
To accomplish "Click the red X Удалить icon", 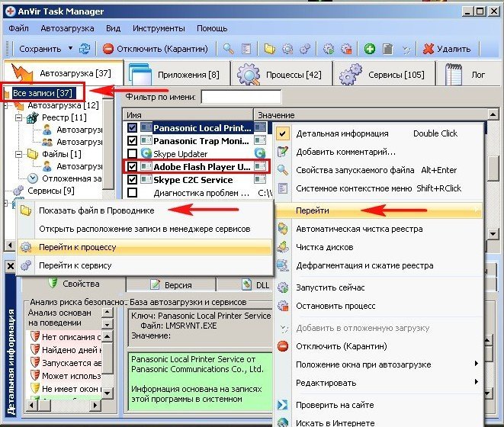I will click(x=429, y=49).
